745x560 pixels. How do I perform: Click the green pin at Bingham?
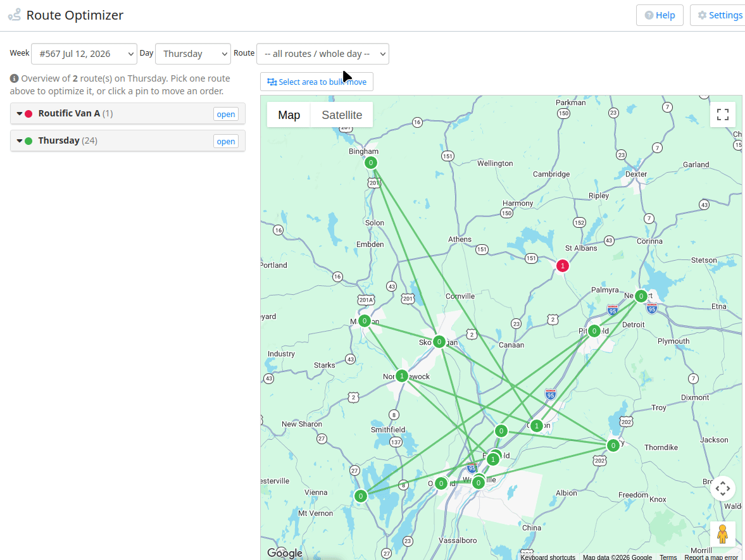370,163
